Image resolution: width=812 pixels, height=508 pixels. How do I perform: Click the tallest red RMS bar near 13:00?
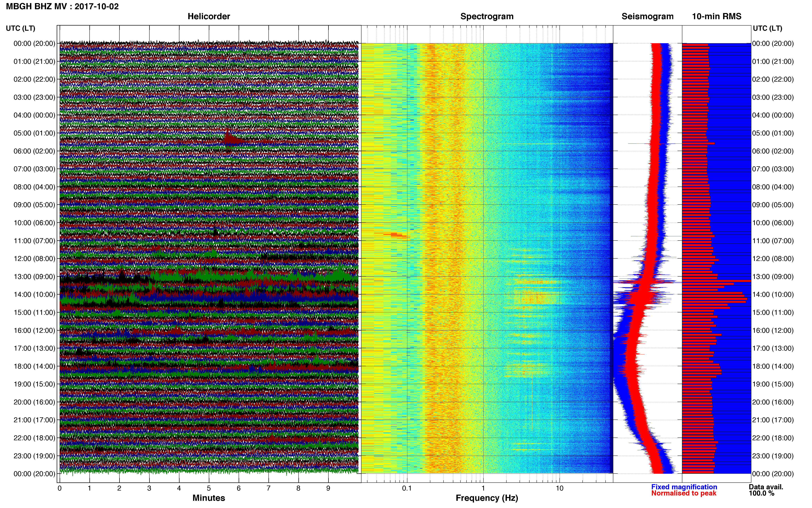tap(716, 280)
